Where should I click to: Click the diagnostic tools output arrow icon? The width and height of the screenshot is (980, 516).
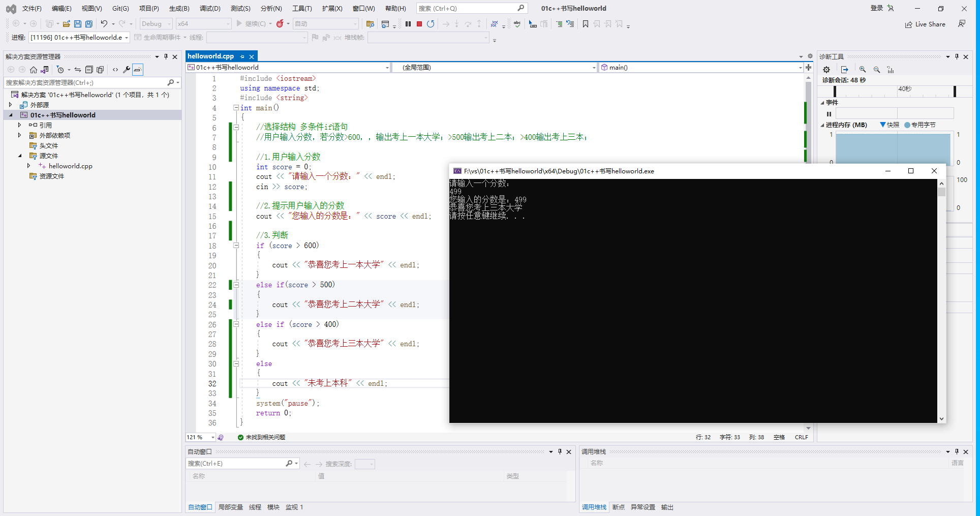(845, 70)
